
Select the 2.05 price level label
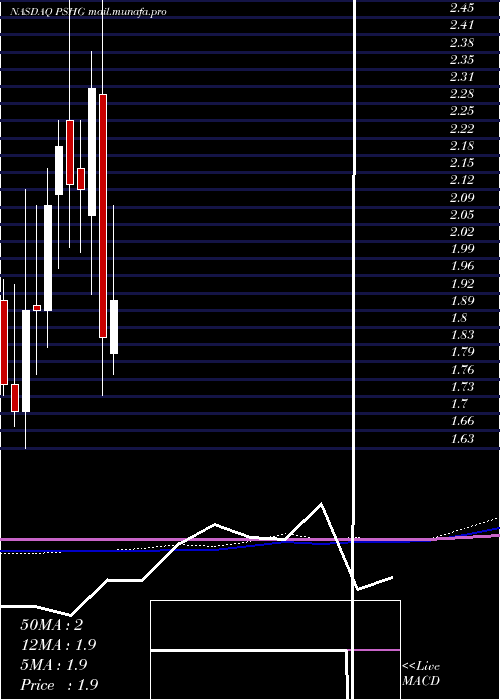462,214
